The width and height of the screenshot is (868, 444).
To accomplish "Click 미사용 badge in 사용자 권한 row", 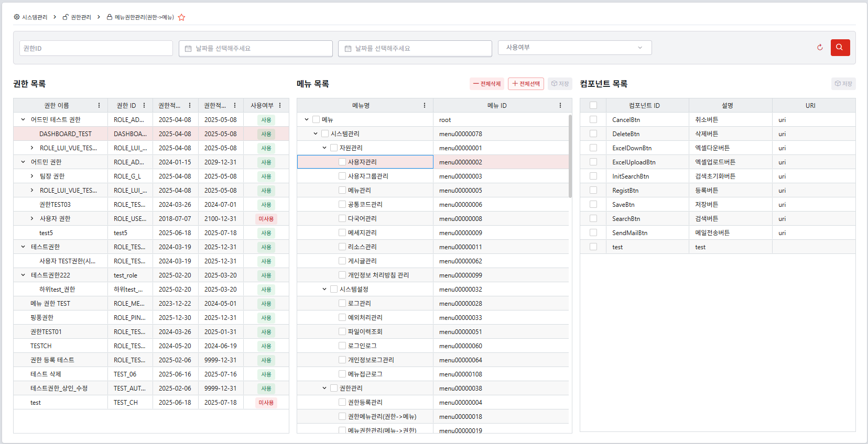I will (x=266, y=218).
